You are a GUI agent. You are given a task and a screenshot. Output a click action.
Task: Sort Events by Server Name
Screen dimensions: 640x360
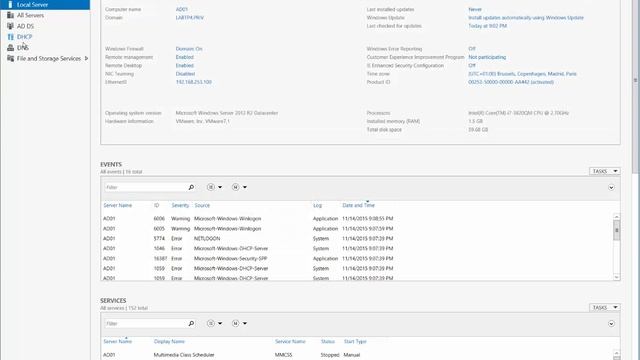[118, 205]
